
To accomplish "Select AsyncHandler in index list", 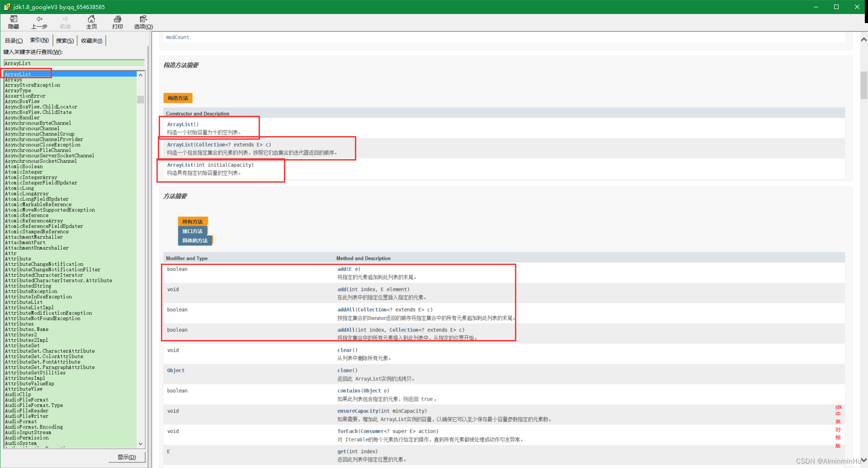I will [x=22, y=118].
